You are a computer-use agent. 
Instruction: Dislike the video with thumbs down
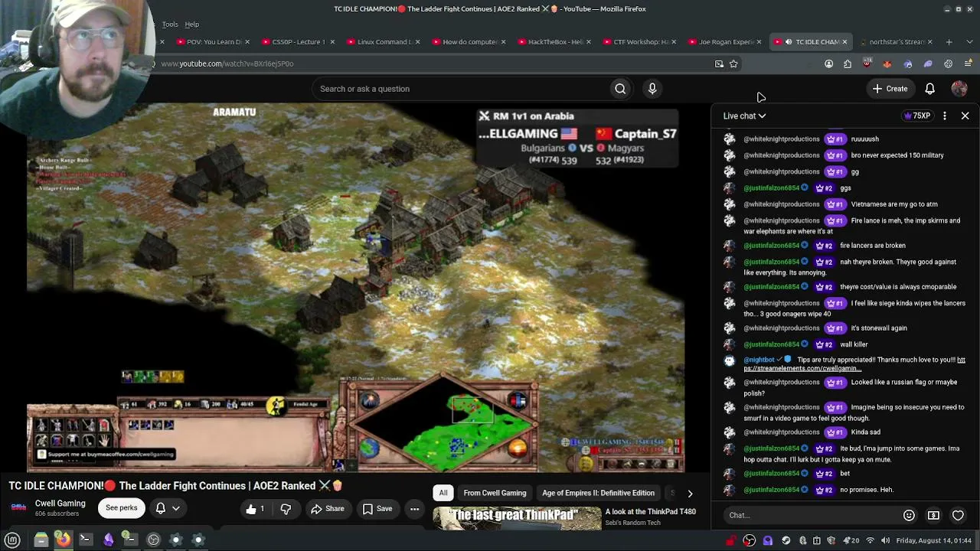[286, 509]
